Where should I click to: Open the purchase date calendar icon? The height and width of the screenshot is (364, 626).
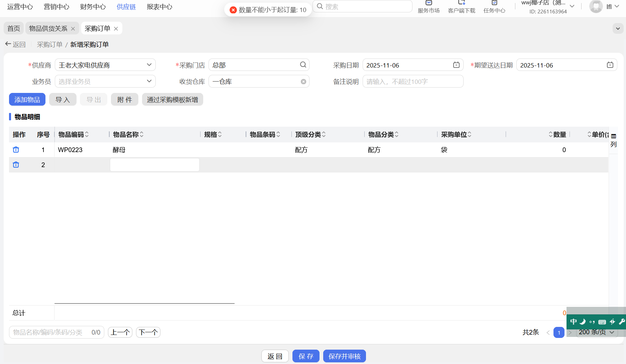tap(456, 65)
